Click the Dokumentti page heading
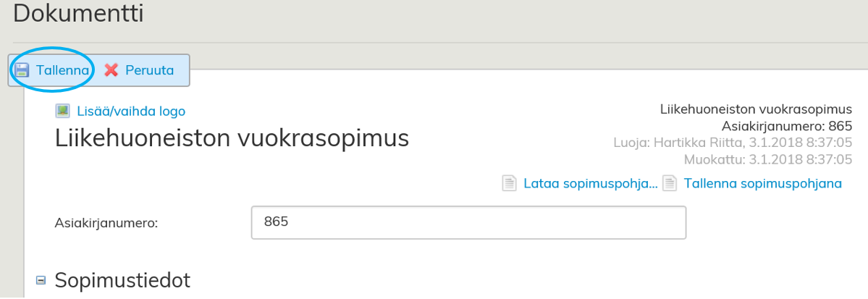868x299 pixels. click(78, 13)
